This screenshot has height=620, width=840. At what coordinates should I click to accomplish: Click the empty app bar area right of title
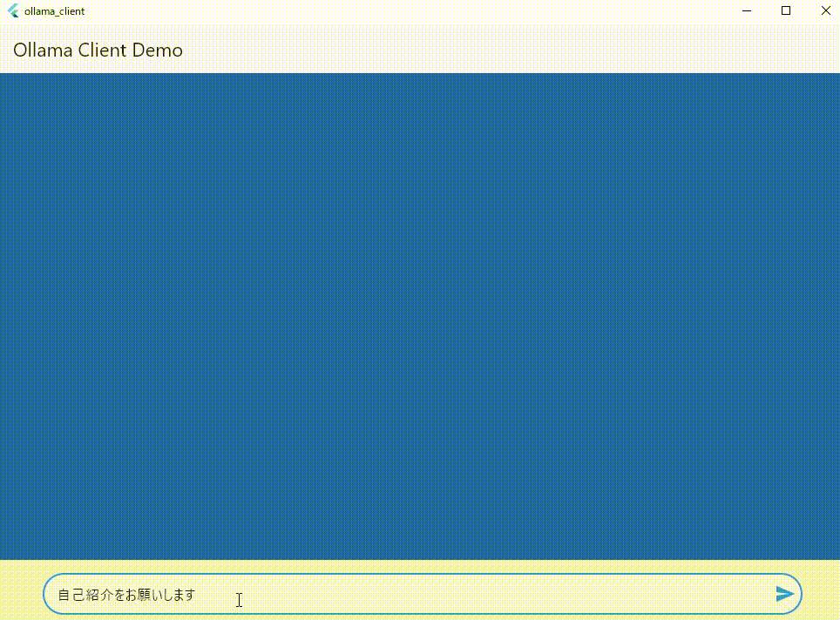523,51
